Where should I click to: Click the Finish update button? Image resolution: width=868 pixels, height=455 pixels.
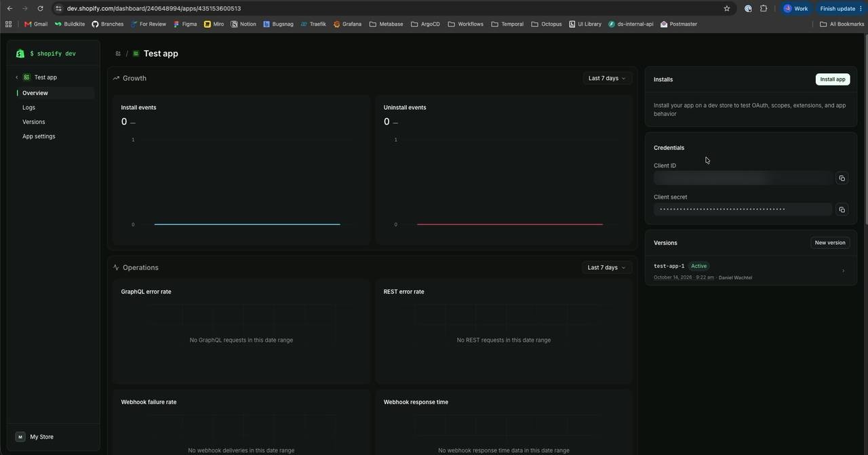(x=841, y=8)
